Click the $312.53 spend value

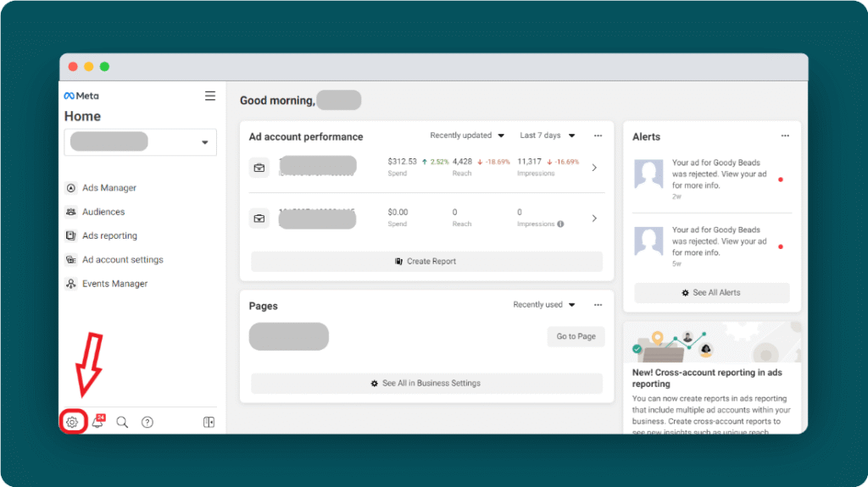[x=402, y=162]
